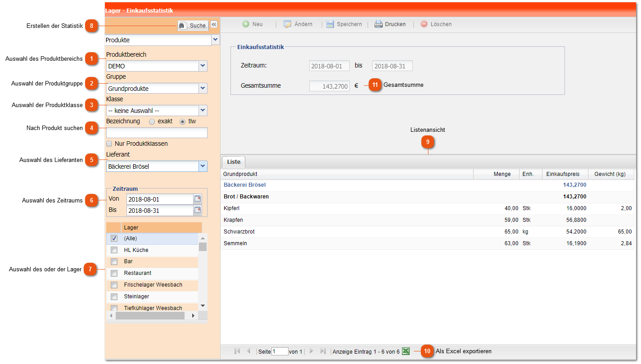Click the Ändern toolbar button
641x364 pixels.
(298, 24)
